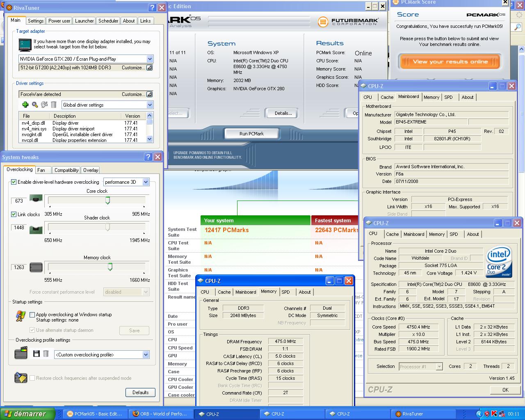Open the performance 3D mode dropdown
The image size is (525, 420).
146,182
